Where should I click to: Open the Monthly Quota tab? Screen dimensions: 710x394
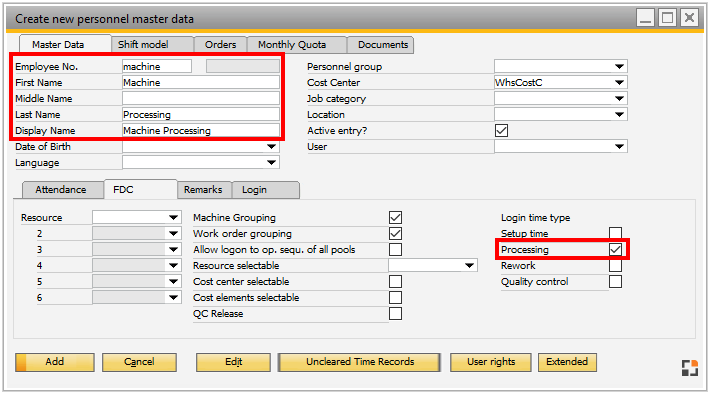click(x=297, y=44)
